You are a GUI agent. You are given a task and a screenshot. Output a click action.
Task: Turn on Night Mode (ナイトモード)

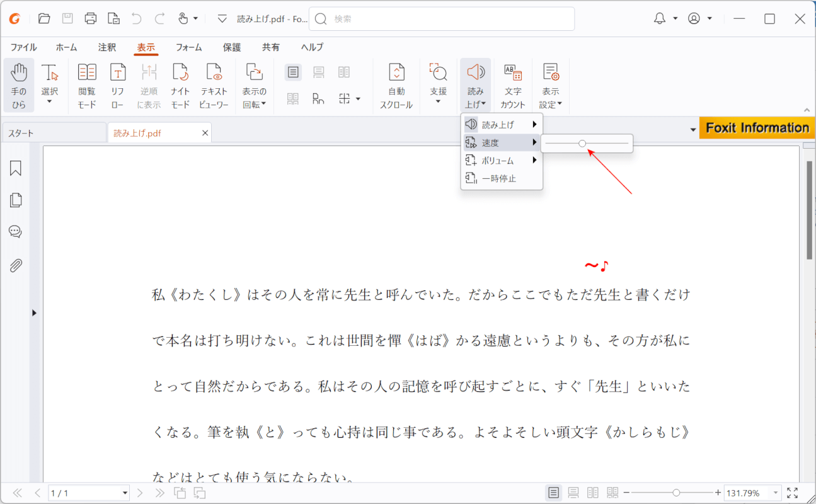tap(180, 86)
